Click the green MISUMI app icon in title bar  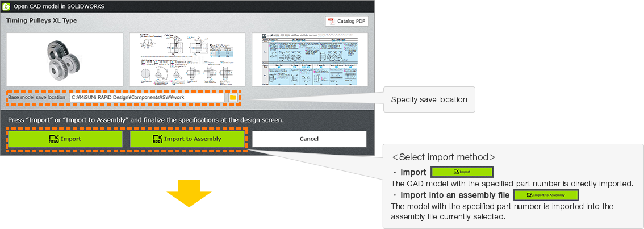point(5,6)
